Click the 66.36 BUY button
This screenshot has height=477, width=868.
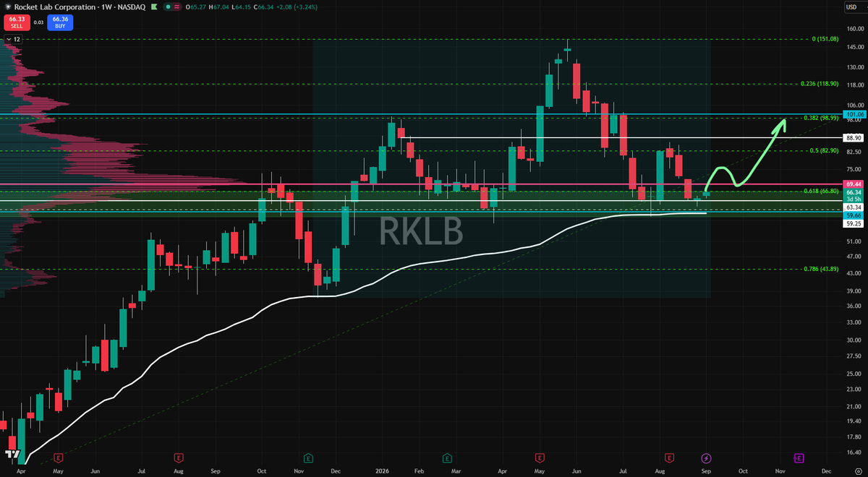tap(61, 23)
